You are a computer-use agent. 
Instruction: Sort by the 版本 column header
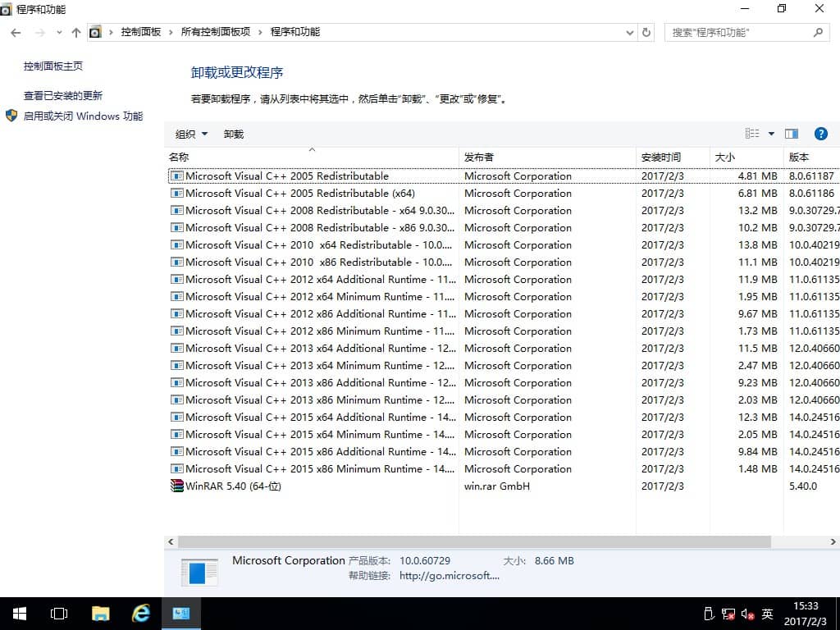pyautogui.click(x=811, y=157)
